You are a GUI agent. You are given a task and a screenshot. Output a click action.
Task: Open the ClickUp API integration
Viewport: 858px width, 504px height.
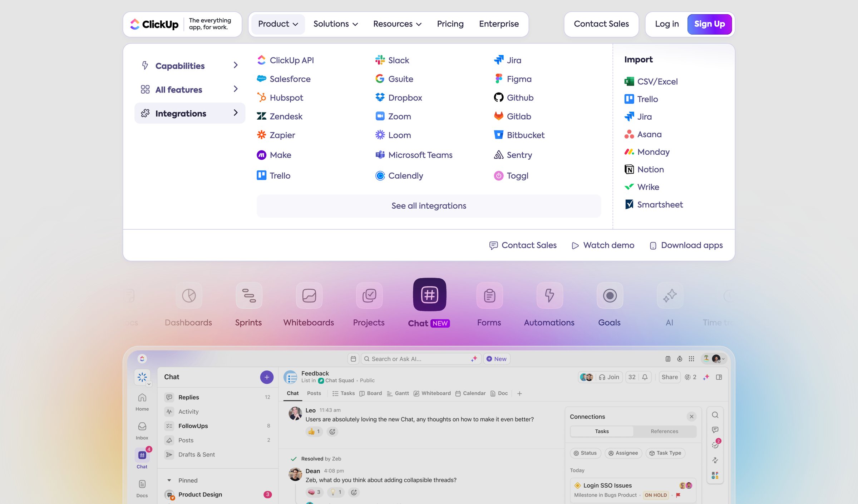pyautogui.click(x=285, y=60)
